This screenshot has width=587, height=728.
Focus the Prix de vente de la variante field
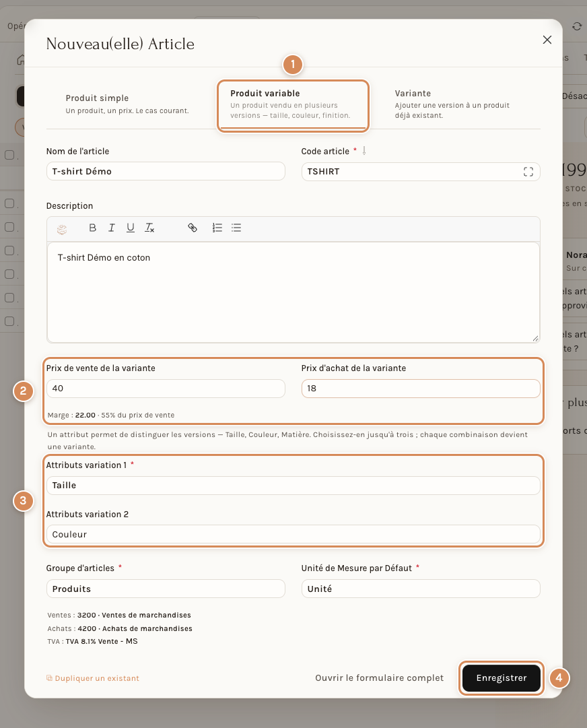tap(166, 389)
